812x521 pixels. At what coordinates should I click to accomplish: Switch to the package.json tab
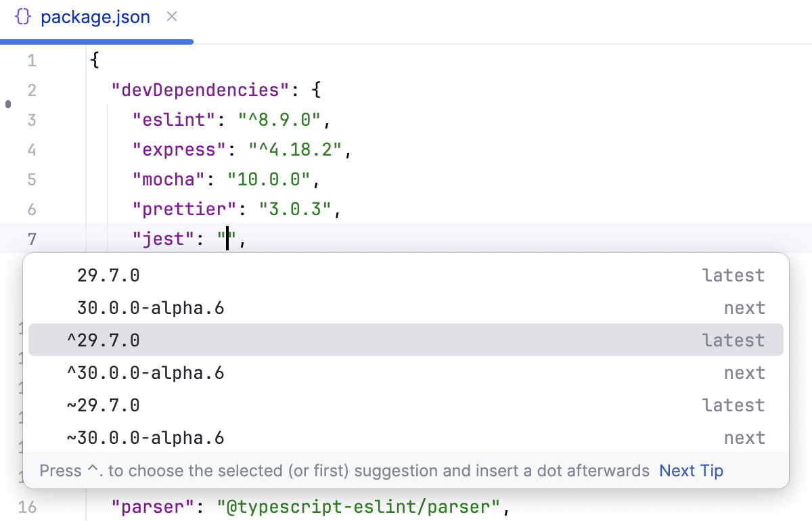95,17
